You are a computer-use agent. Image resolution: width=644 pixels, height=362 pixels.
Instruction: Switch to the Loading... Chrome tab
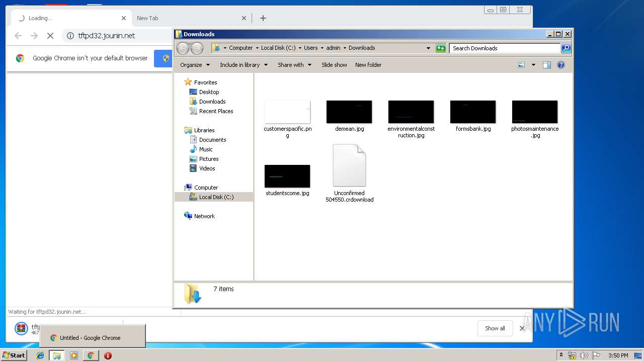70,18
